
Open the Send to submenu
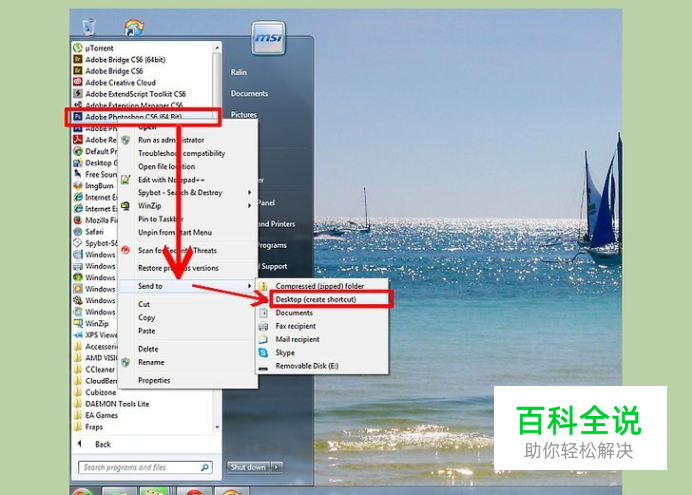click(x=188, y=286)
